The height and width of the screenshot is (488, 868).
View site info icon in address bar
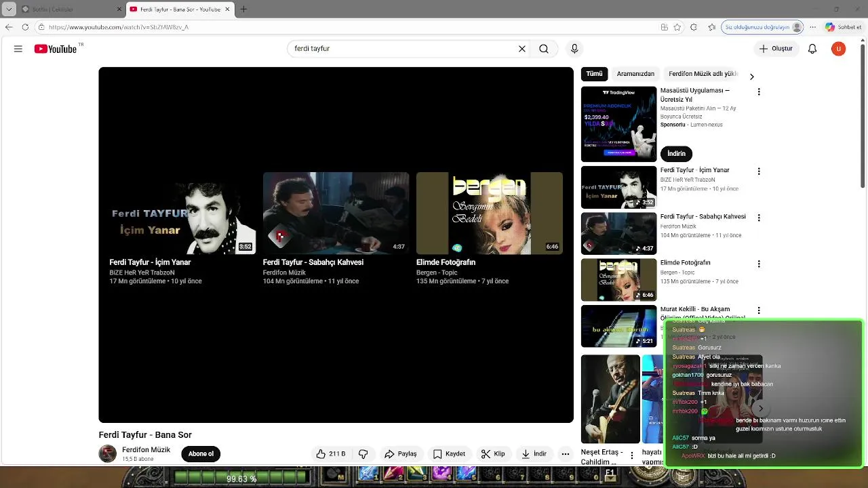click(x=41, y=27)
